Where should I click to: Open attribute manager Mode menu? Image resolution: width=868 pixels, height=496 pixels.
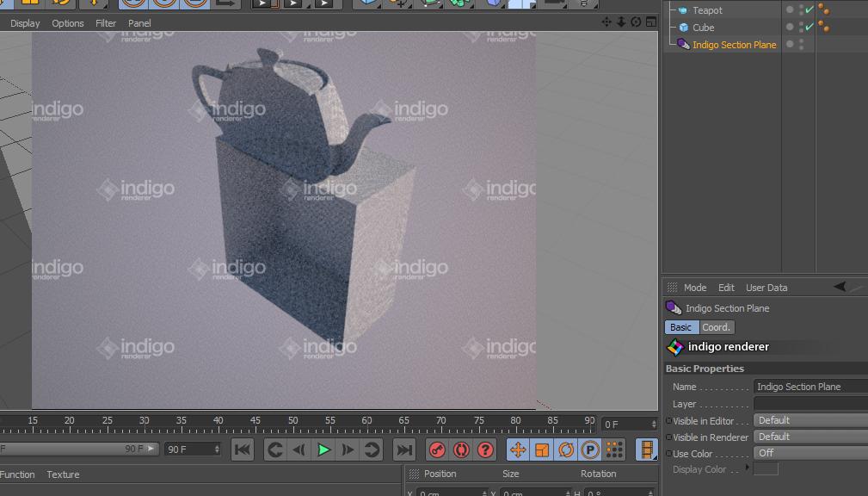point(695,288)
